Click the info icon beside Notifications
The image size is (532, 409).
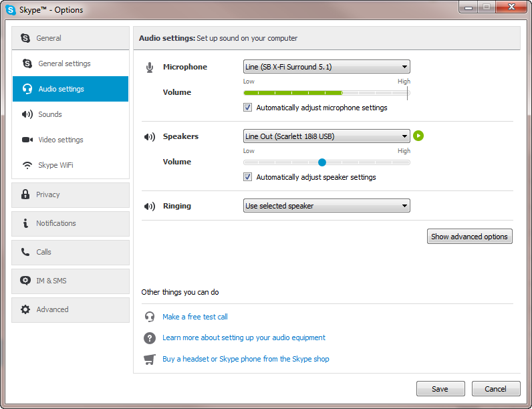tap(25, 223)
